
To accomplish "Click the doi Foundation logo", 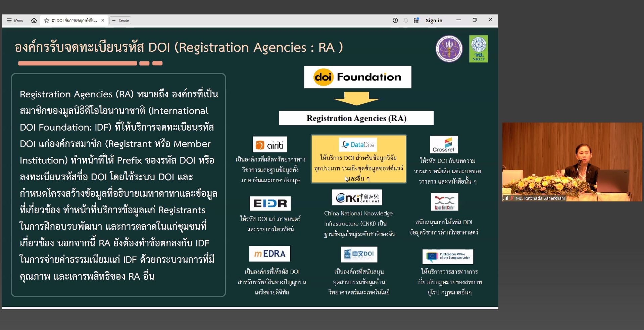I will click(x=357, y=77).
